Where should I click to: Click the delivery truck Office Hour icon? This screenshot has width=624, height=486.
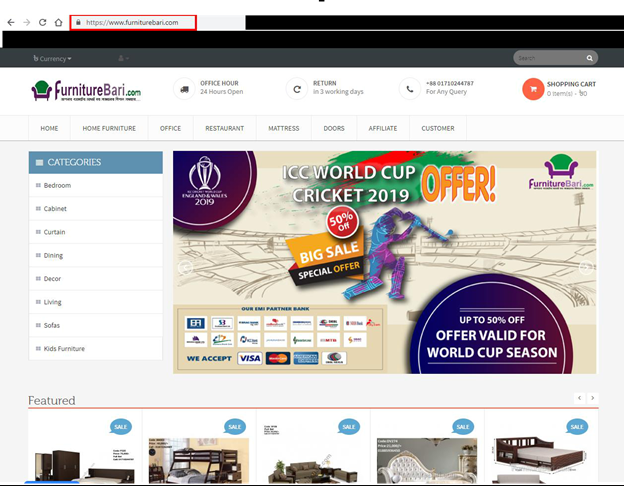pos(184,89)
